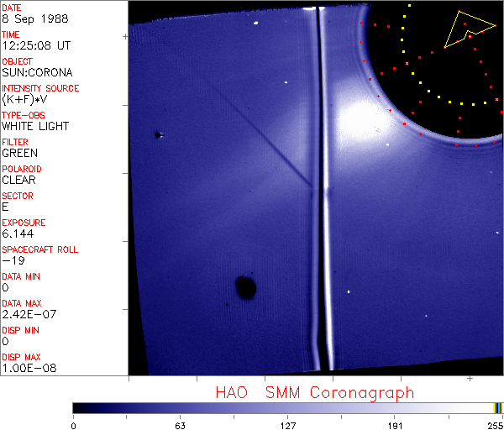Select the "-19" spacecraft roll value

point(13,260)
